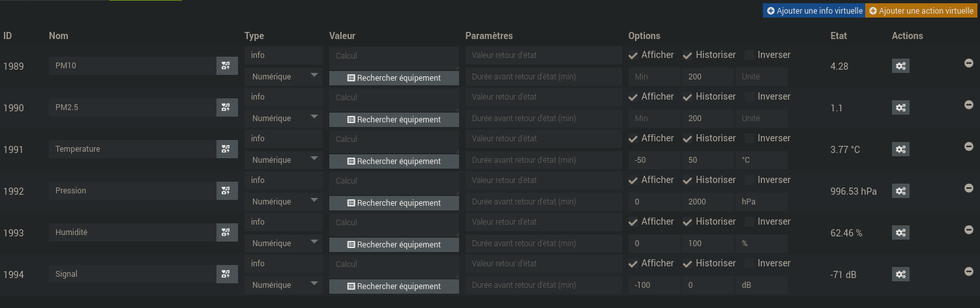Toggle Historiser on the Pression row
This screenshot has width=980, height=308.
(687, 180)
